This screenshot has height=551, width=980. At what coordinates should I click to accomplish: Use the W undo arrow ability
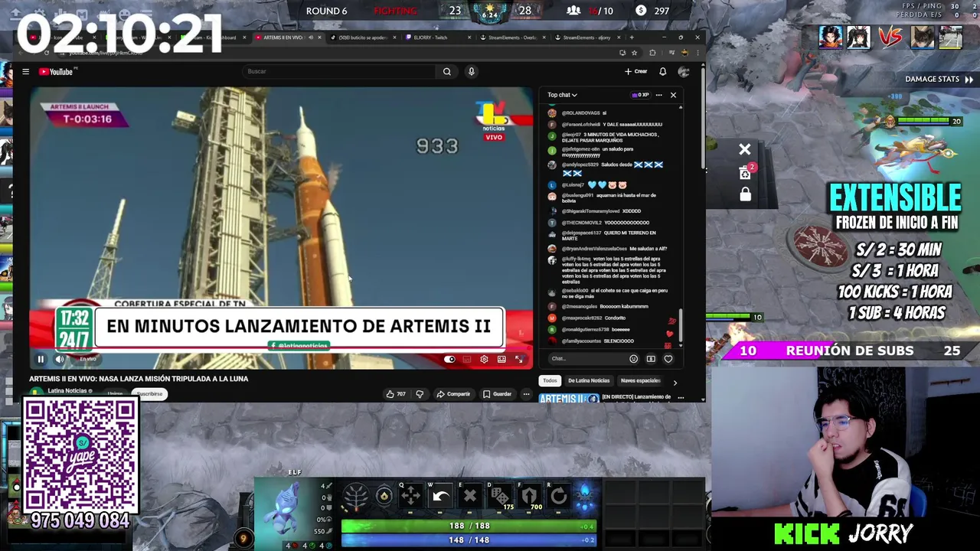[x=440, y=496]
